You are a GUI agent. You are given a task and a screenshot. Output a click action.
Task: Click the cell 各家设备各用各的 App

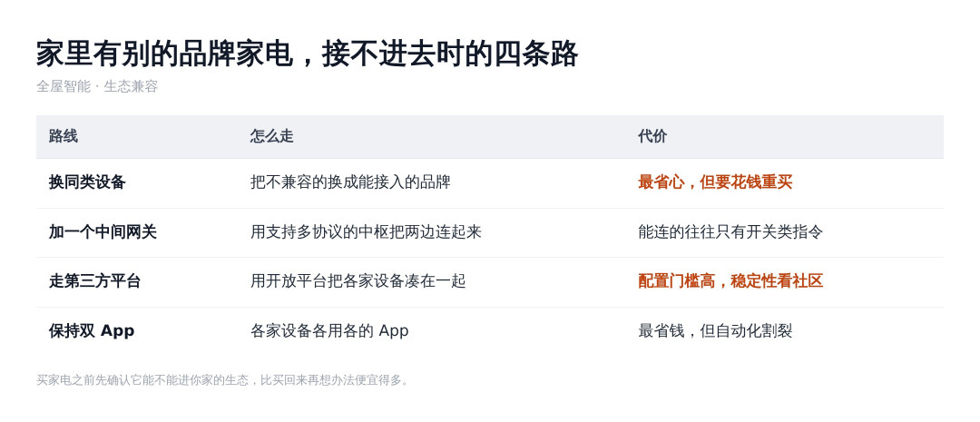point(329,330)
